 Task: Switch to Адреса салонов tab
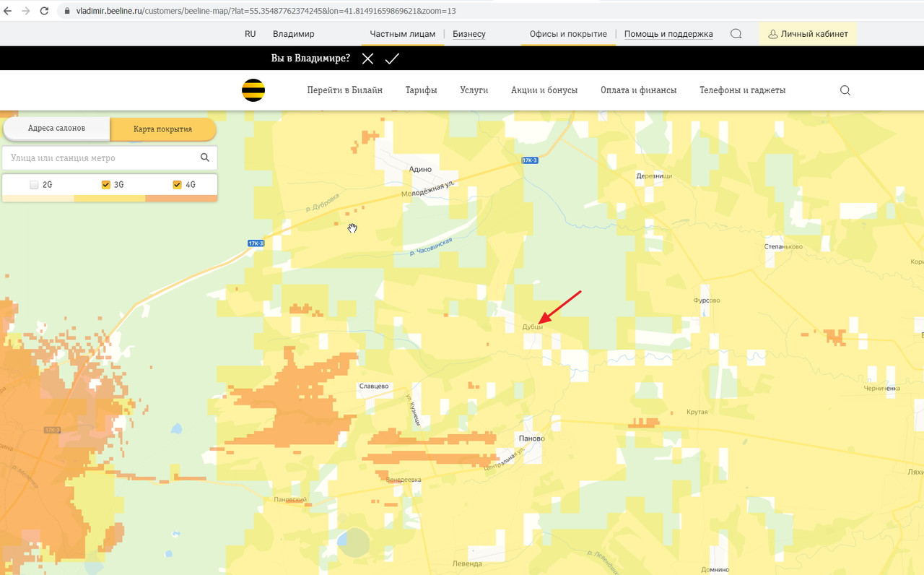point(56,128)
